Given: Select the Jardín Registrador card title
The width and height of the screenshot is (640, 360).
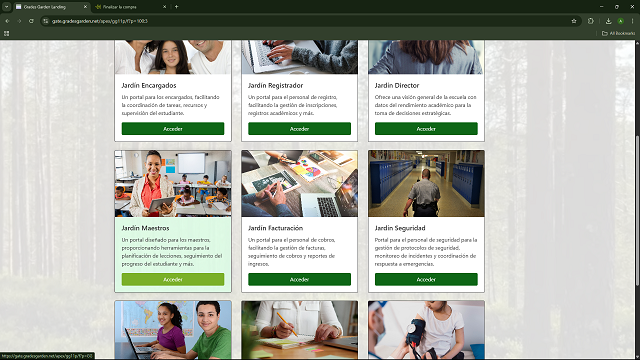Looking at the screenshot, I should (276, 85).
